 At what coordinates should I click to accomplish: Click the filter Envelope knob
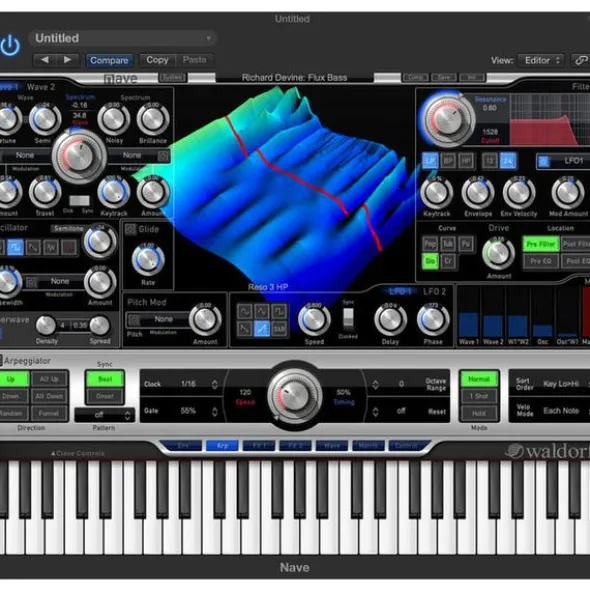point(478,193)
